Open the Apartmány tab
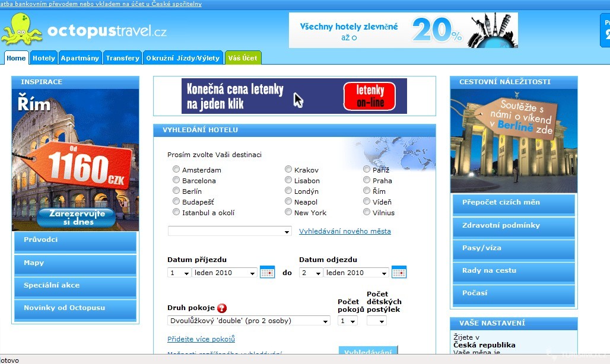Image resolution: width=610 pixels, height=364 pixels. pyautogui.click(x=80, y=58)
